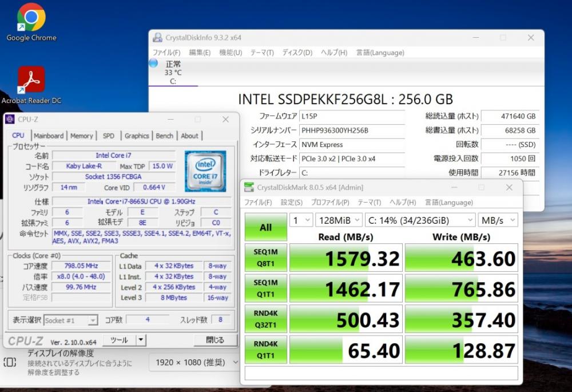Switch to CPU tab in CPU-Z

[18, 136]
